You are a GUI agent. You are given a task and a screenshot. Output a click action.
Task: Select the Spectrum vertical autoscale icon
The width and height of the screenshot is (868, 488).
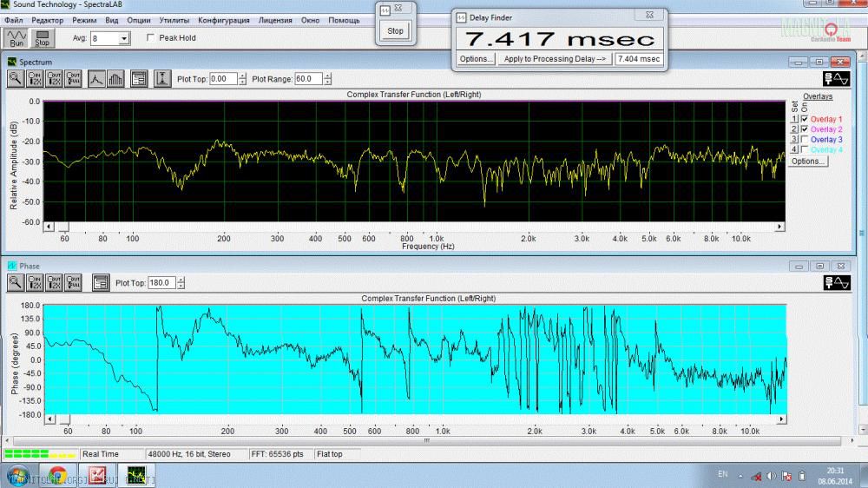(162, 79)
